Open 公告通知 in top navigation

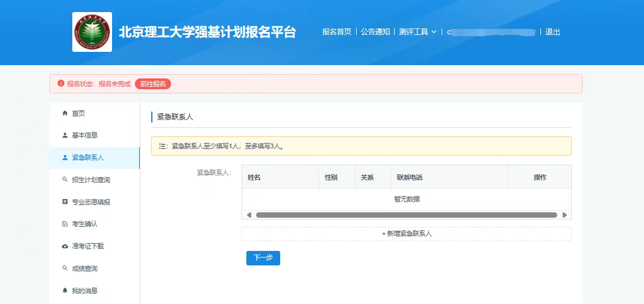(x=375, y=32)
